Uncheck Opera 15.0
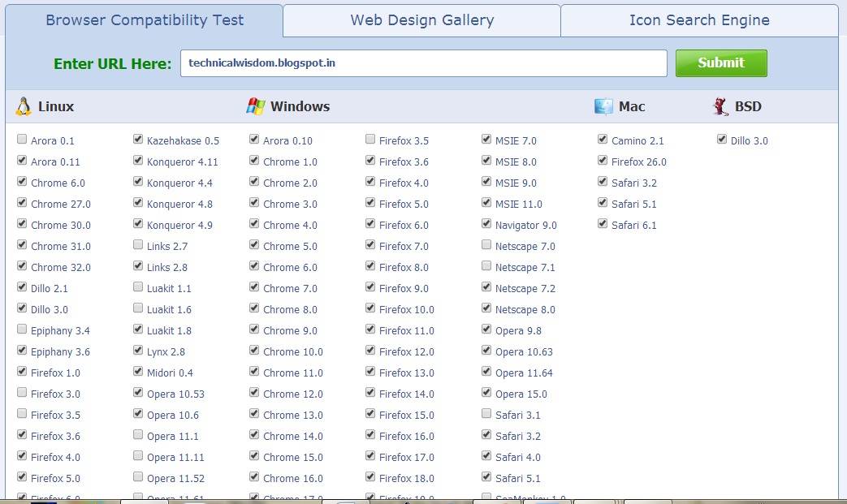Image resolution: width=847 pixels, height=504 pixels. 486,392
